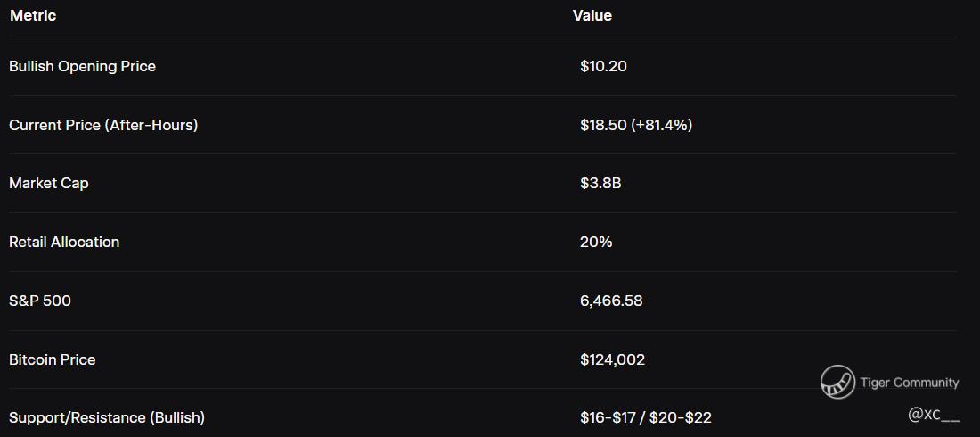Click the 20% retail allocation value
This screenshot has height=437, width=980.
pyautogui.click(x=595, y=242)
